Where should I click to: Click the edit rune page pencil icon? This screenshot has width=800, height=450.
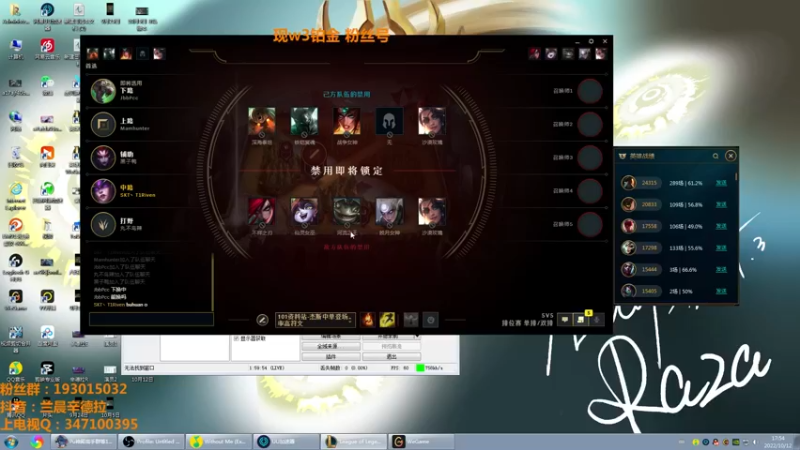(x=262, y=319)
